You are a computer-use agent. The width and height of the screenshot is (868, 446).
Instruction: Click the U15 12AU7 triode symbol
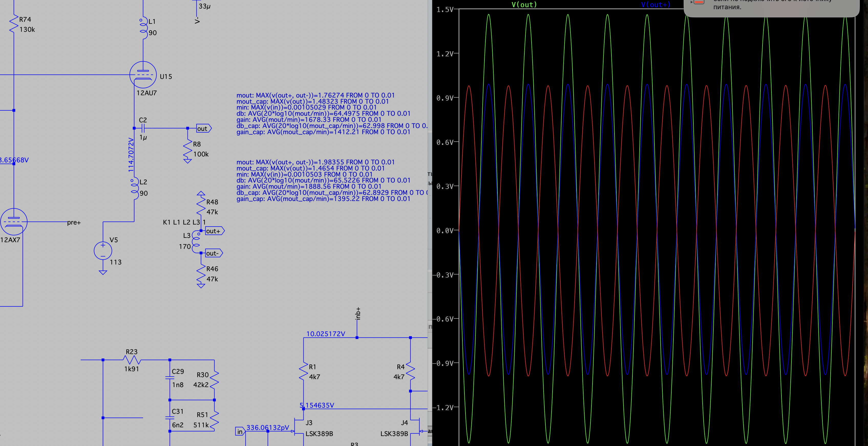tap(143, 75)
